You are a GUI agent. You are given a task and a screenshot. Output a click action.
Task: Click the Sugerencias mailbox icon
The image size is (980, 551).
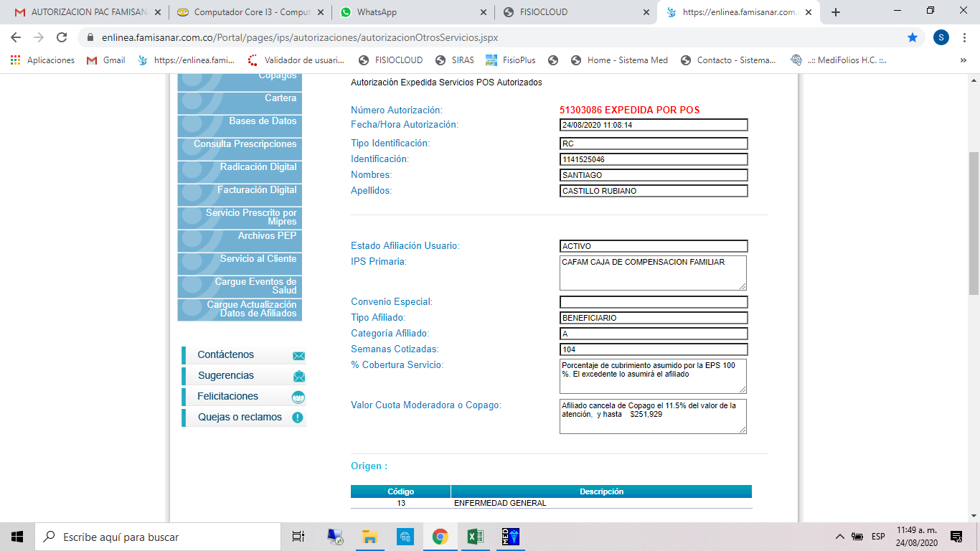[x=298, y=376]
